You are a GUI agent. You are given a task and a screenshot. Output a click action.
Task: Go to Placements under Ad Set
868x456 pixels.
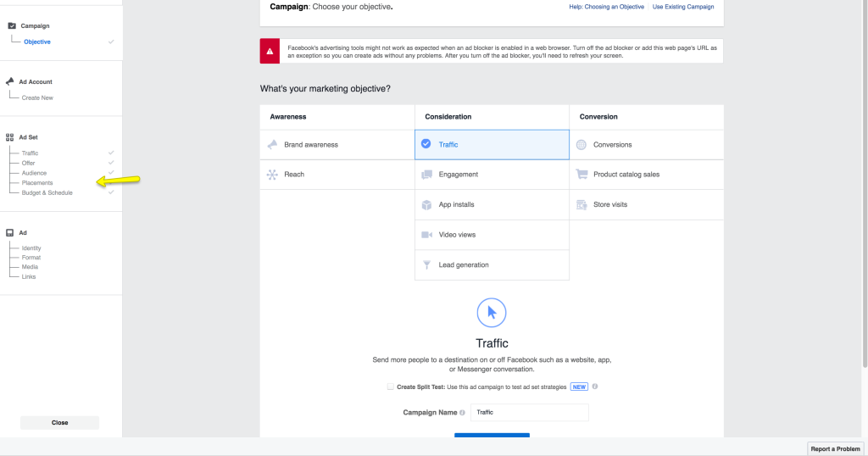coord(37,182)
